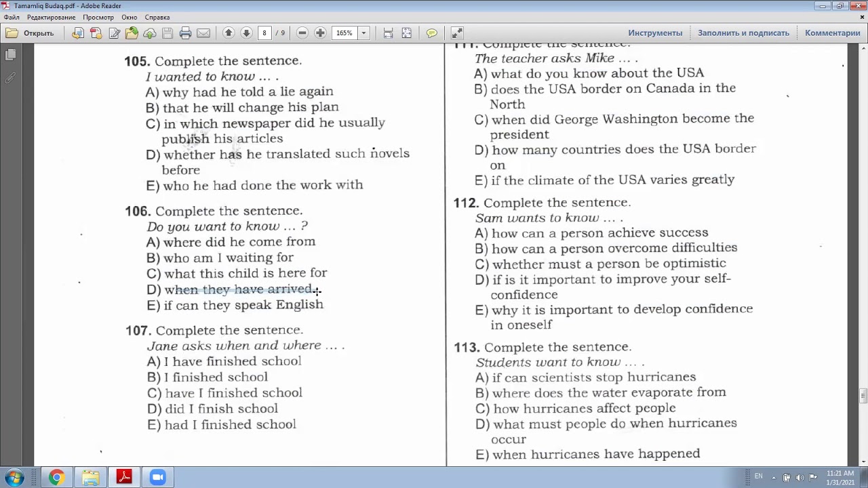Open File Explorer from the taskbar
The width and height of the screenshot is (868, 488).
click(x=90, y=477)
